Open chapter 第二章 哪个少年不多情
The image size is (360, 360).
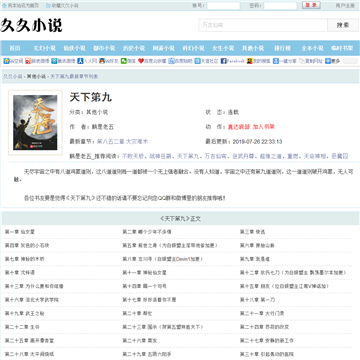(x=147, y=232)
